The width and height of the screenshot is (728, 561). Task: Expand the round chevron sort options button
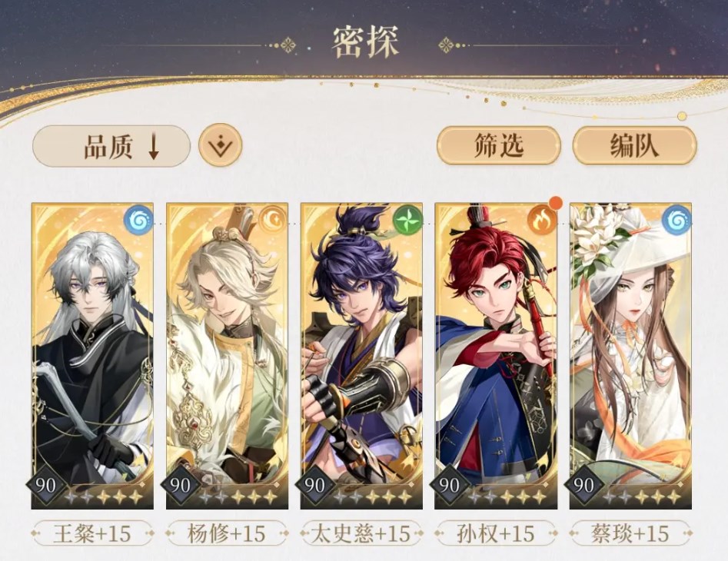(x=221, y=146)
